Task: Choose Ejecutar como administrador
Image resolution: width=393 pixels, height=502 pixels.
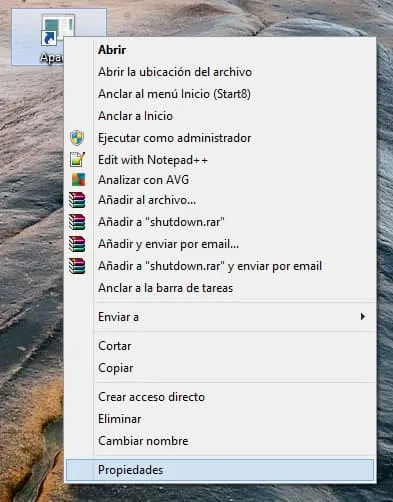Action: pos(220,138)
